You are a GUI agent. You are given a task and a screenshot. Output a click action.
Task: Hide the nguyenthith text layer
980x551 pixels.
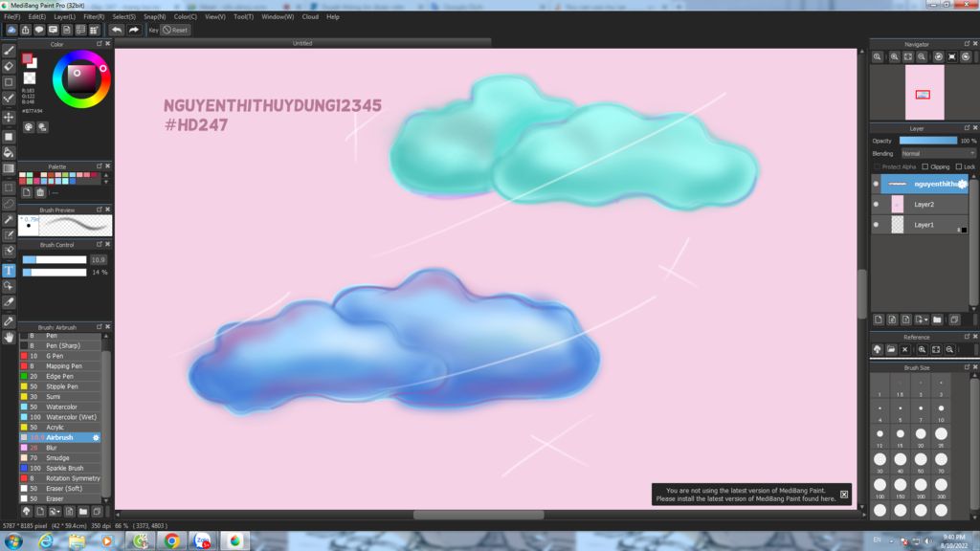[x=876, y=184]
